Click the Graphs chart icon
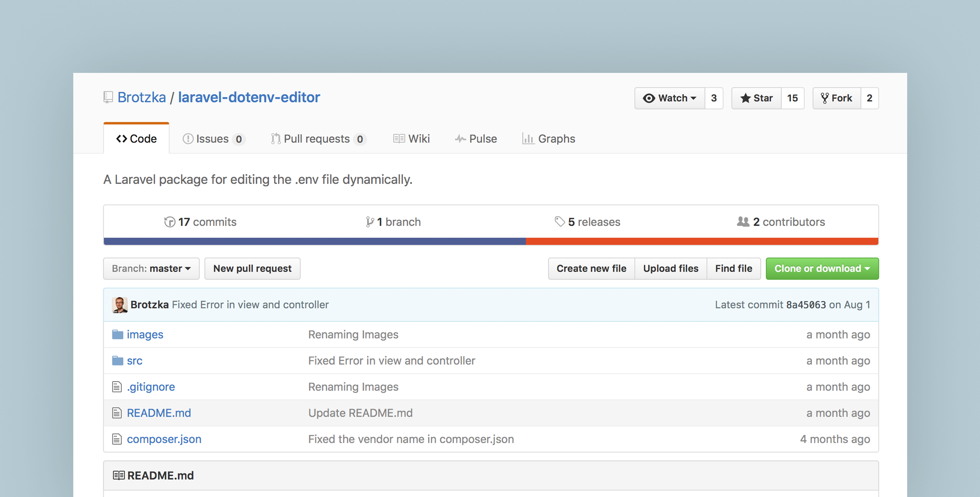The height and width of the screenshot is (497, 980). tap(528, 139)
